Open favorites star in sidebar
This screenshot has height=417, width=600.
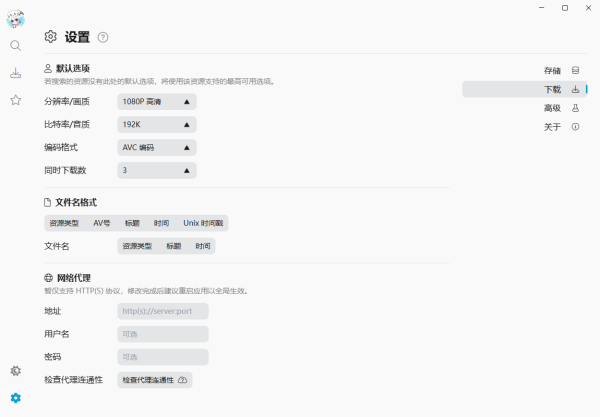pyautogui.click(x=16, y=100)
